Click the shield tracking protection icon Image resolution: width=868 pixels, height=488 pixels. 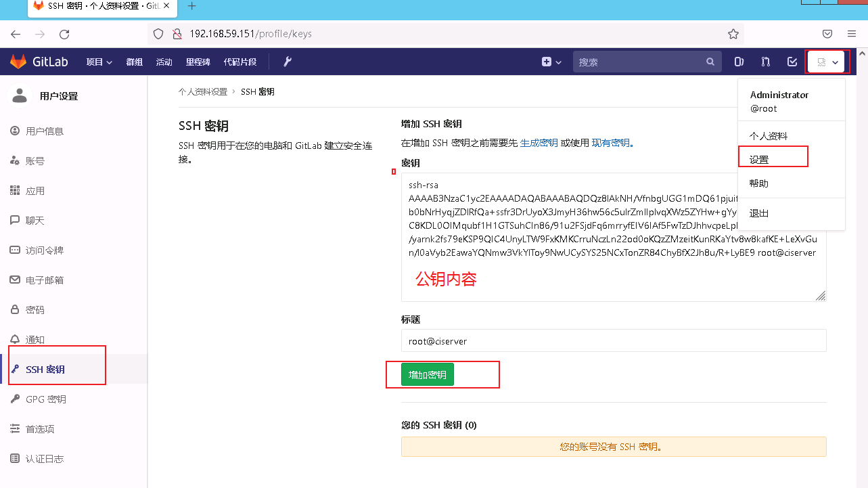(158, 34)
